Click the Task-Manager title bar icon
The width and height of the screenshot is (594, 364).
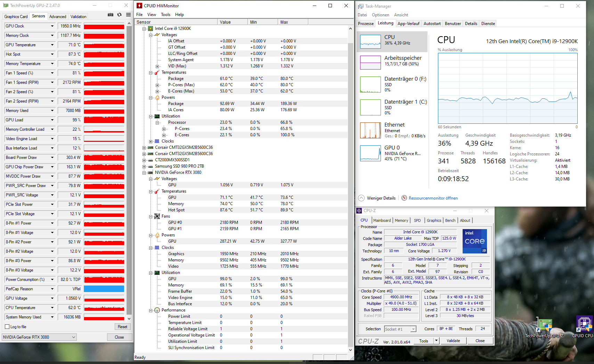[x=361, y=6]
